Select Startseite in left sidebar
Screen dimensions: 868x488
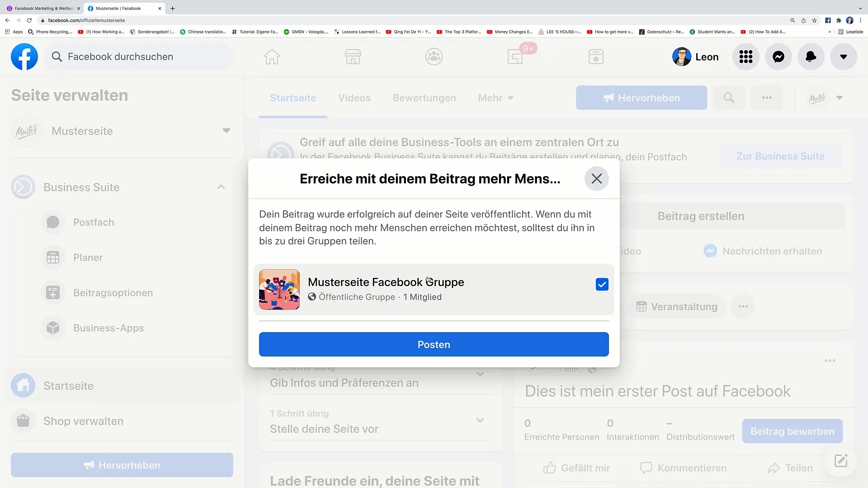(x=122, y=386)
